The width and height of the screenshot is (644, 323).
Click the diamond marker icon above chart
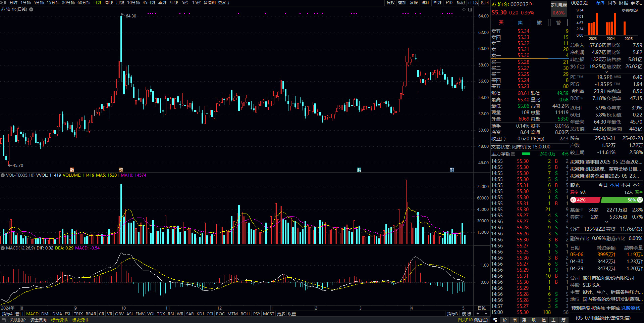click(x=464, y=9)
